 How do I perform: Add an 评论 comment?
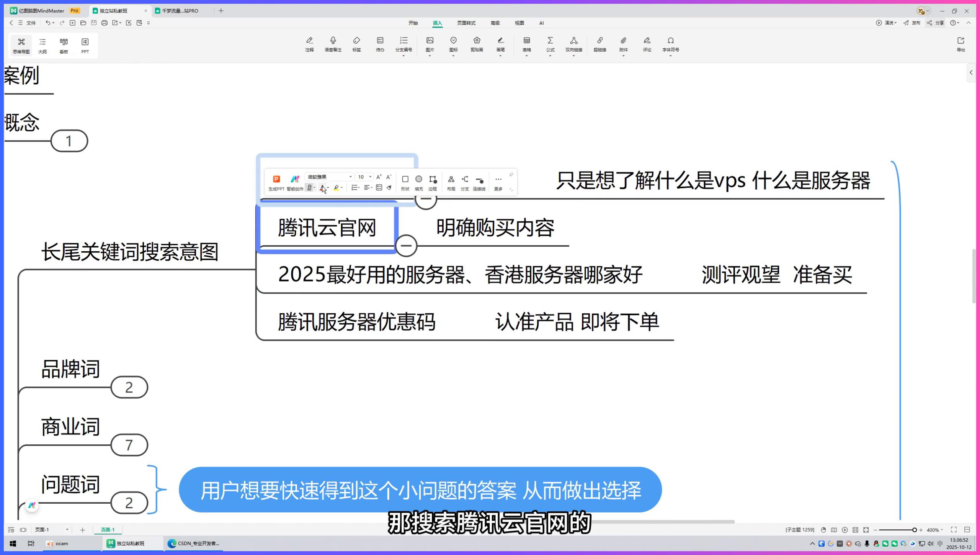647,44
